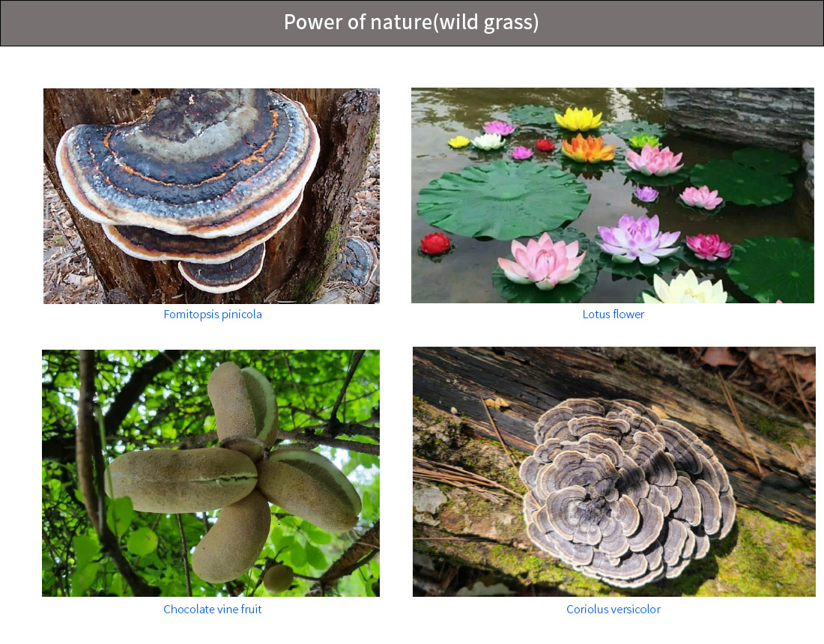
Task: Click the large green lily pad
Action: (x=503, y=200)
